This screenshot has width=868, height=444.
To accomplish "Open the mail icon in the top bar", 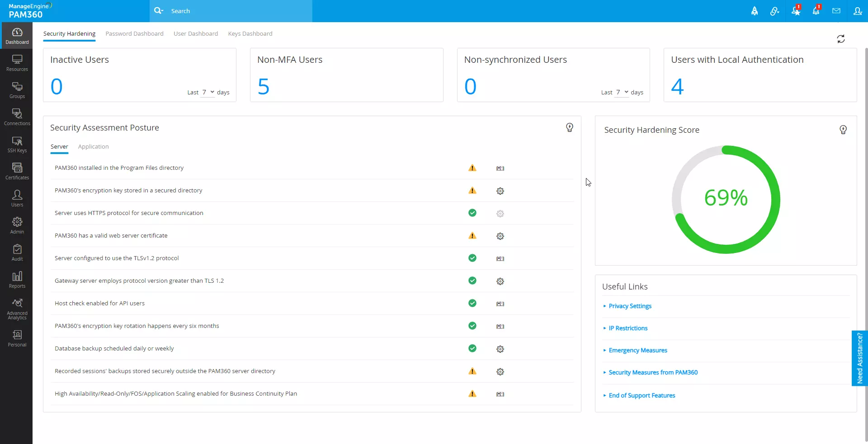I will (836, 11).
